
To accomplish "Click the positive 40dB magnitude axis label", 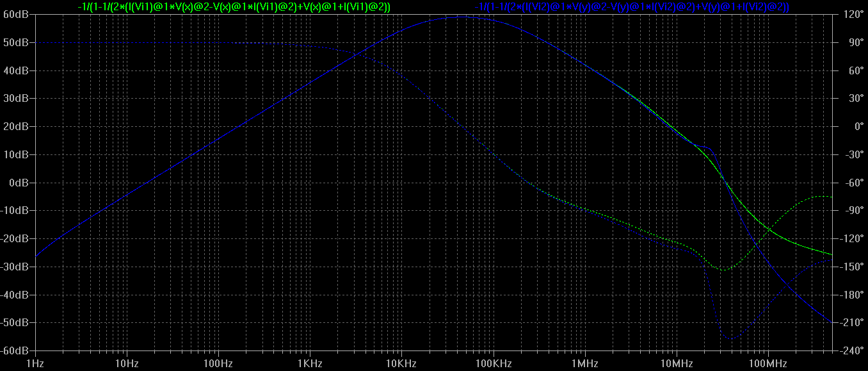I will [x=15, y=70].
